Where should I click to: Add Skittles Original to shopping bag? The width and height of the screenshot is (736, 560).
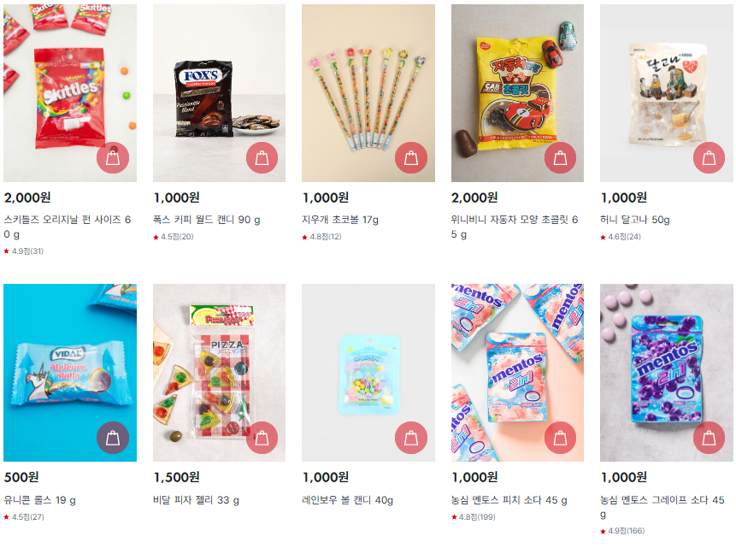pyautogui.click(x=113, y=157)
